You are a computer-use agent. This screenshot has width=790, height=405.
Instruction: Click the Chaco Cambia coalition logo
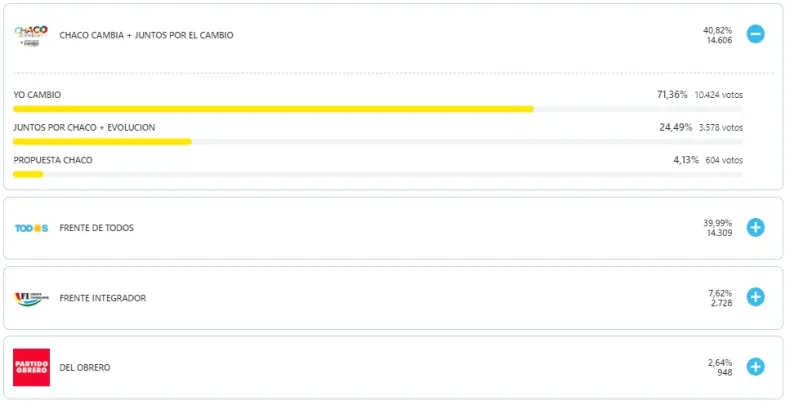(x=31, y=35)
